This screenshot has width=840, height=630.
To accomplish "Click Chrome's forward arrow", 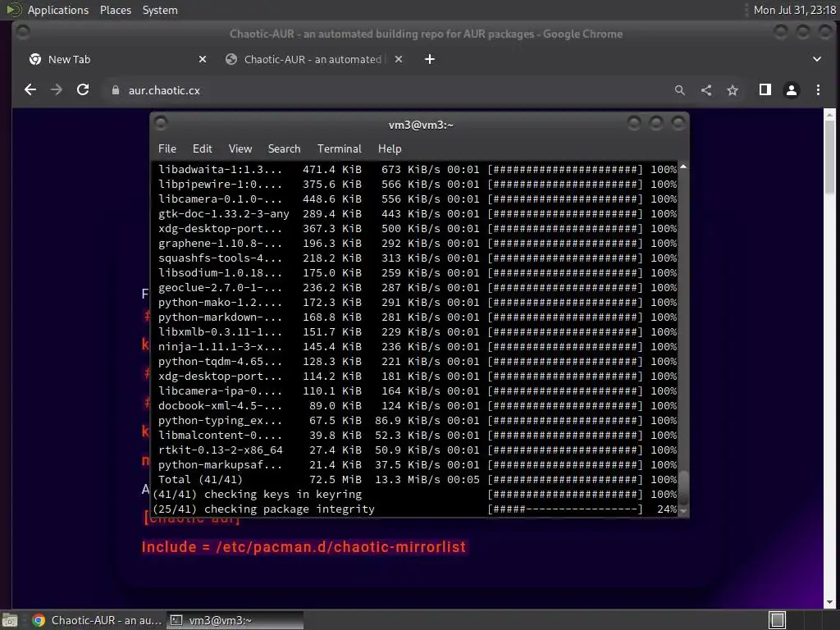I will click(x=57, y=90).
